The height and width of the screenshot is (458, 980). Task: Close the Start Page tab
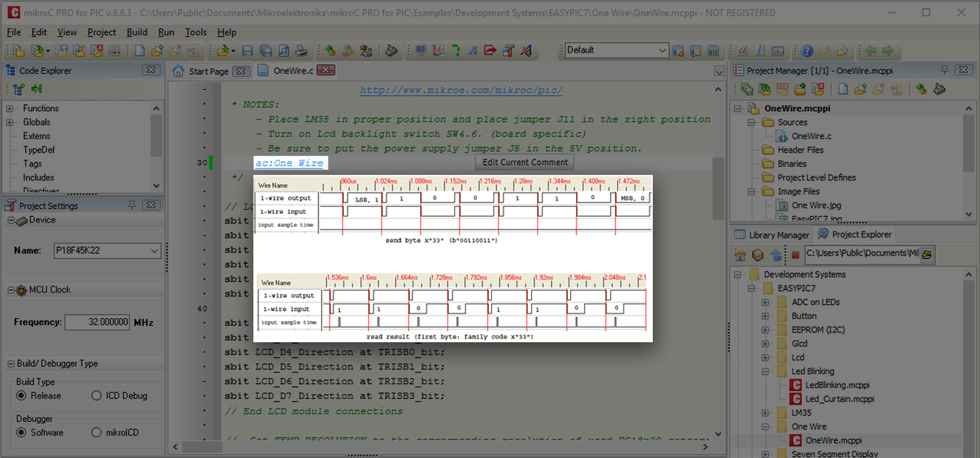click(242, 71)
